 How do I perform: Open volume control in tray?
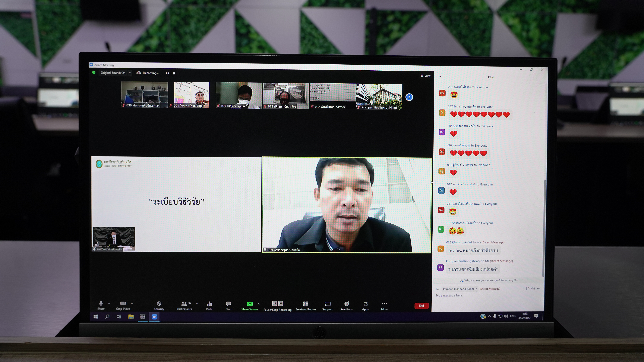tap(506, 316)
